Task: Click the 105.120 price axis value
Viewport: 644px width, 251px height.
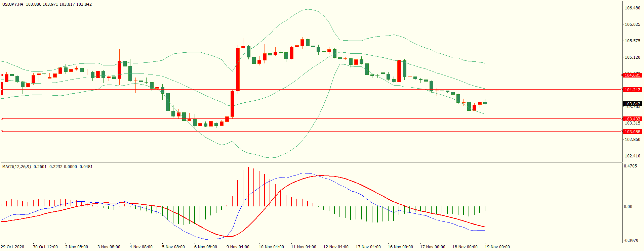Action: coord(632,57)
